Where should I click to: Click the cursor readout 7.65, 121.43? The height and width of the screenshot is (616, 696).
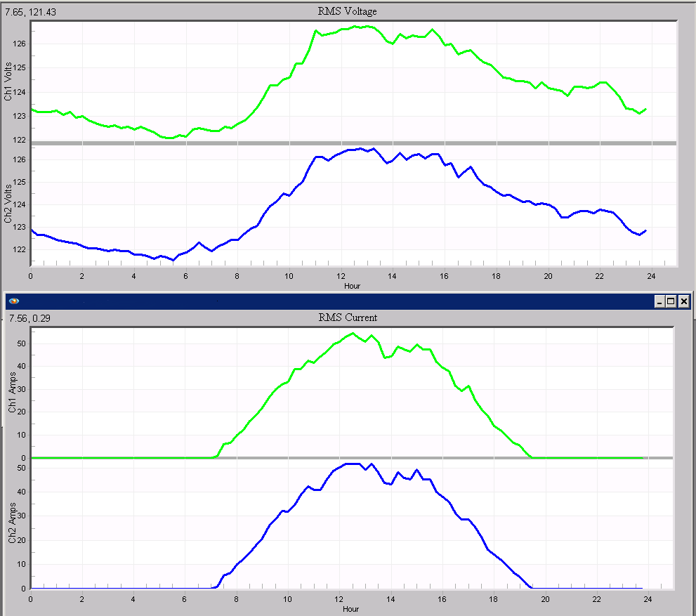pos(31,13)
